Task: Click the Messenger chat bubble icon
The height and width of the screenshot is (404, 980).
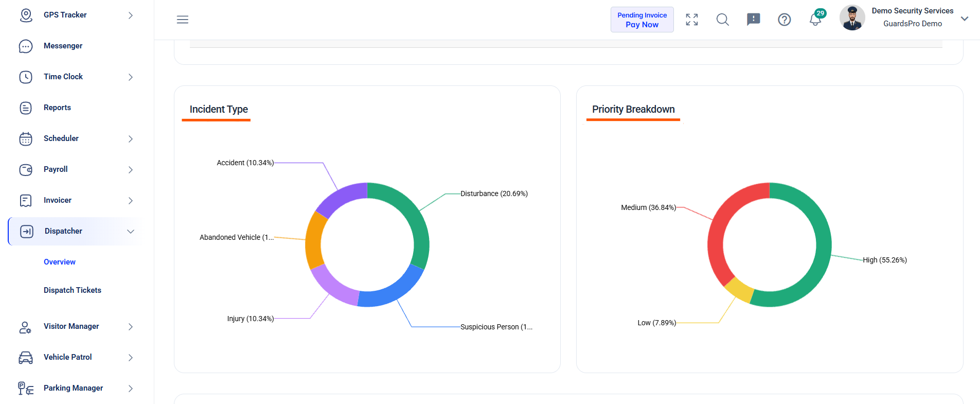Action: (26, 46)
